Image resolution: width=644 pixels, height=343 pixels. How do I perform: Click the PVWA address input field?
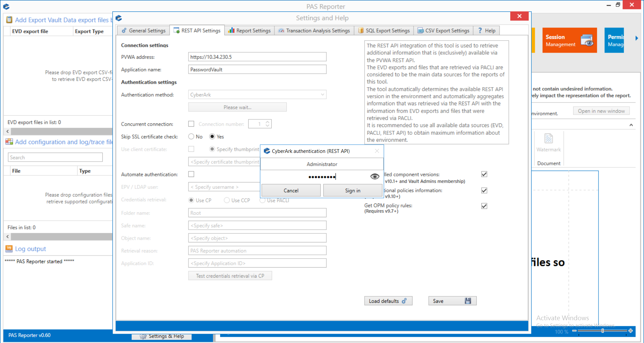(257, 57)
